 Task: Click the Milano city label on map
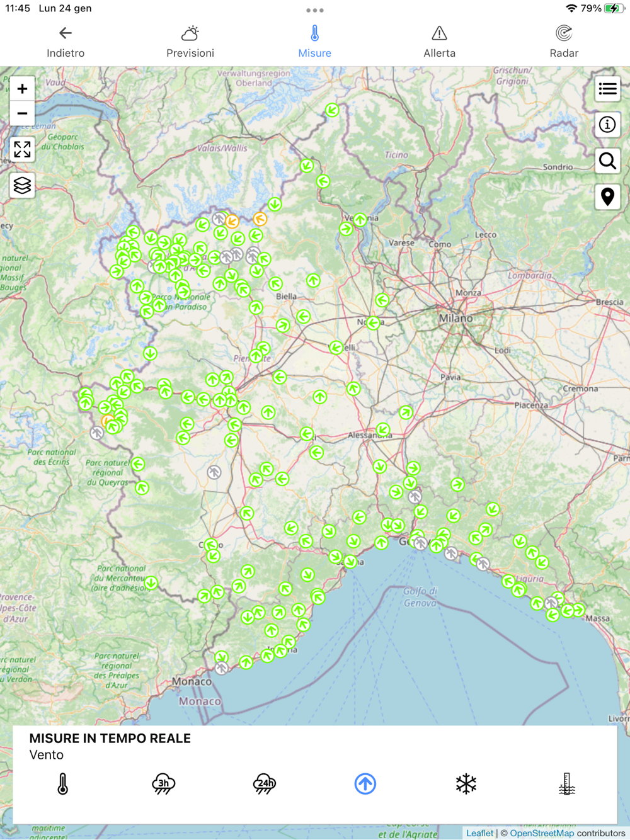click(x=455, y=318)
